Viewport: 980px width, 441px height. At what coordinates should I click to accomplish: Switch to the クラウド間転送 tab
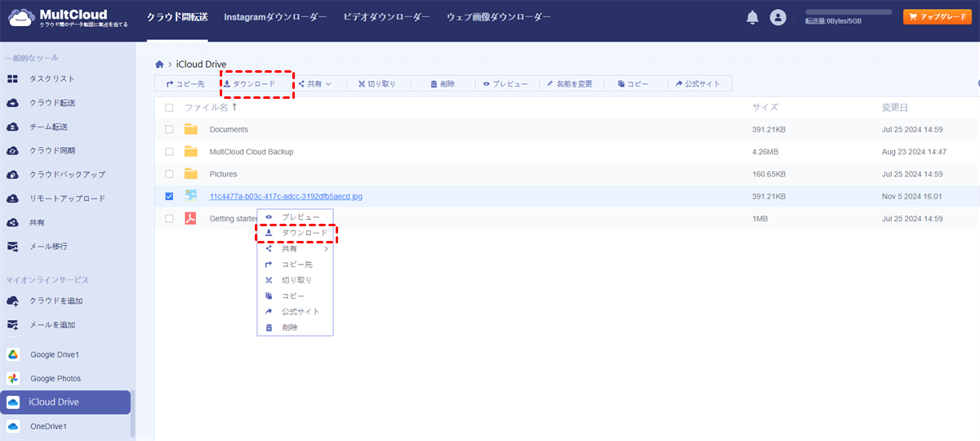click(176, 17)
